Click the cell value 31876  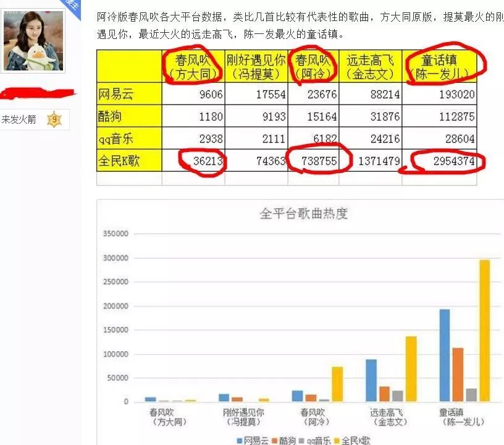pyautogui.click(x=385, y=116)
